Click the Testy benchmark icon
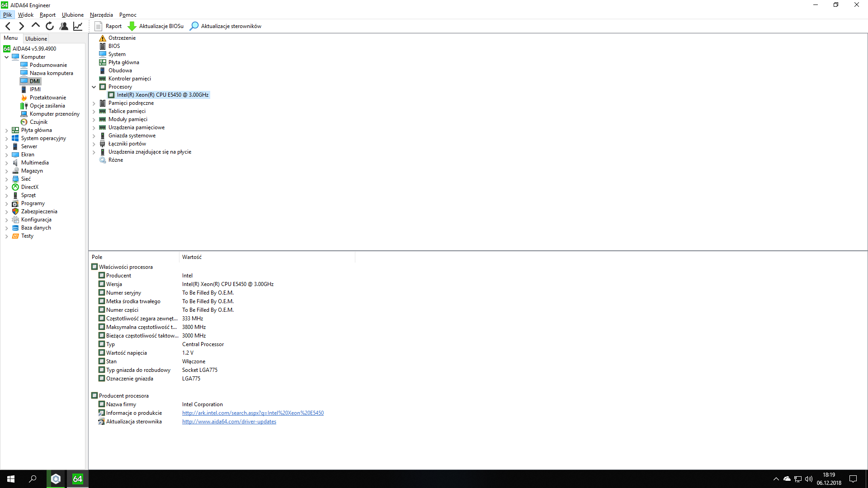Image resolution: width=868 pixels, height=488 pixels. [x=15, y=236]
